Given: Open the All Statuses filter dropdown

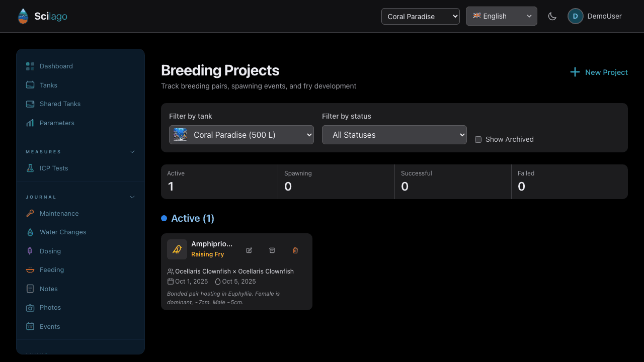Looking at the screenshot, I should 394,135.
